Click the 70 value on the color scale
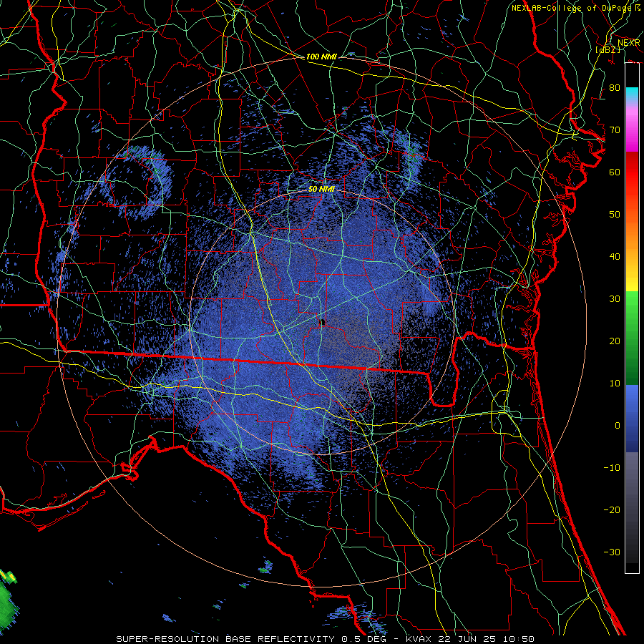 (615, 130)
